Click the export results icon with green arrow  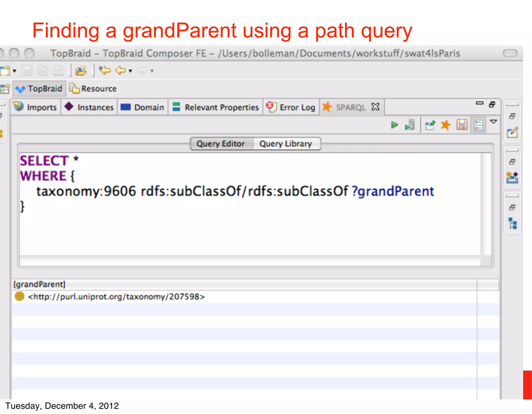click(x=430, y=125)
